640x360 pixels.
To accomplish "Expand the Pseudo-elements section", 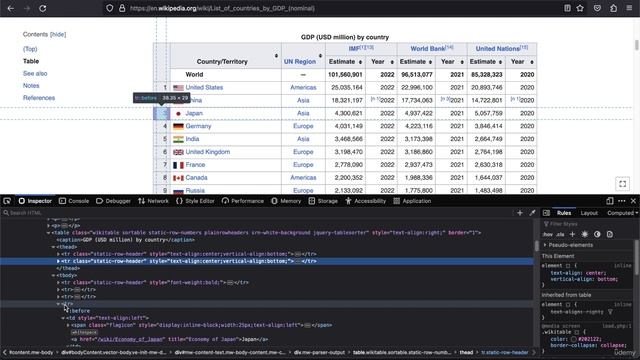I will pos(545,245).
